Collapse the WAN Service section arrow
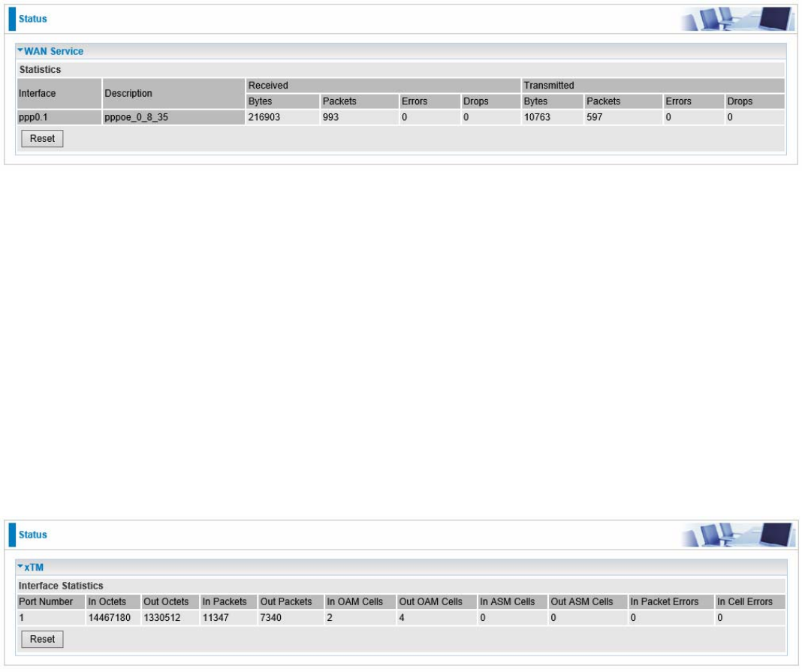Image resolution: width=802 pixels, height=672 pixels. (x=20, y=50)
